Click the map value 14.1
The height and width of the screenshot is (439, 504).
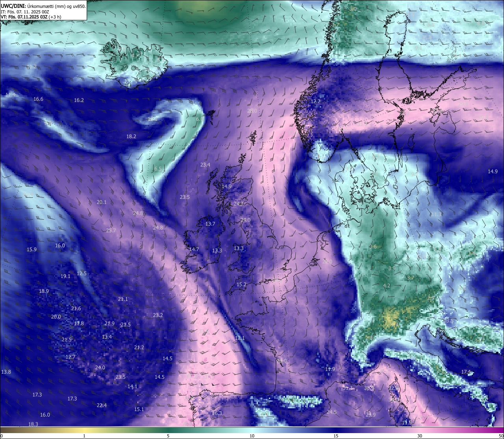click(x=132, y=387)
